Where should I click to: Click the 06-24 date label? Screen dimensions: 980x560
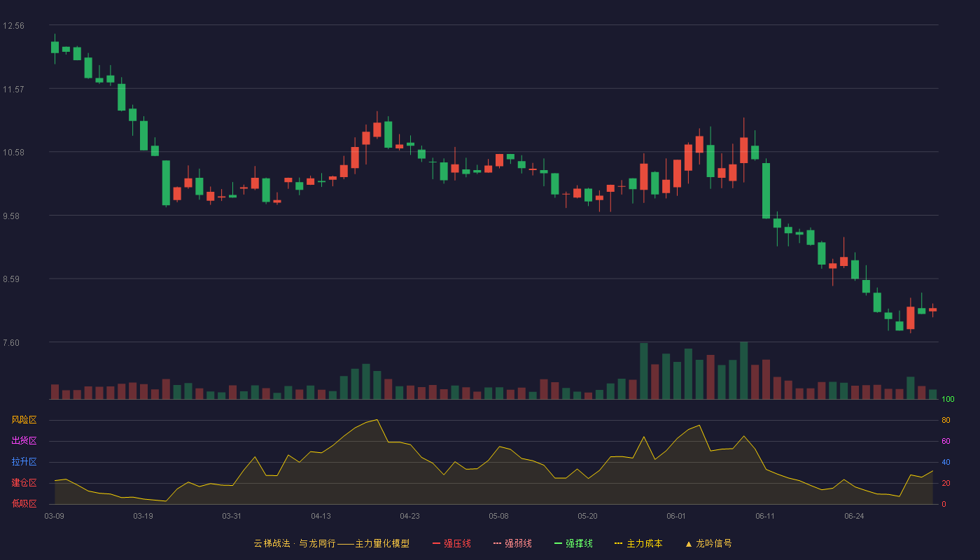point(854,516)
